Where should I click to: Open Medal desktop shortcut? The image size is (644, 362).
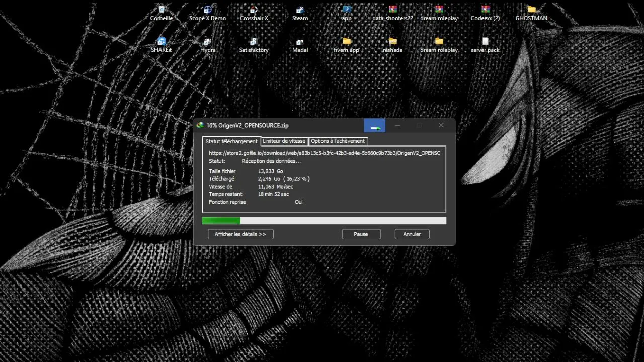tap(300, 45)
